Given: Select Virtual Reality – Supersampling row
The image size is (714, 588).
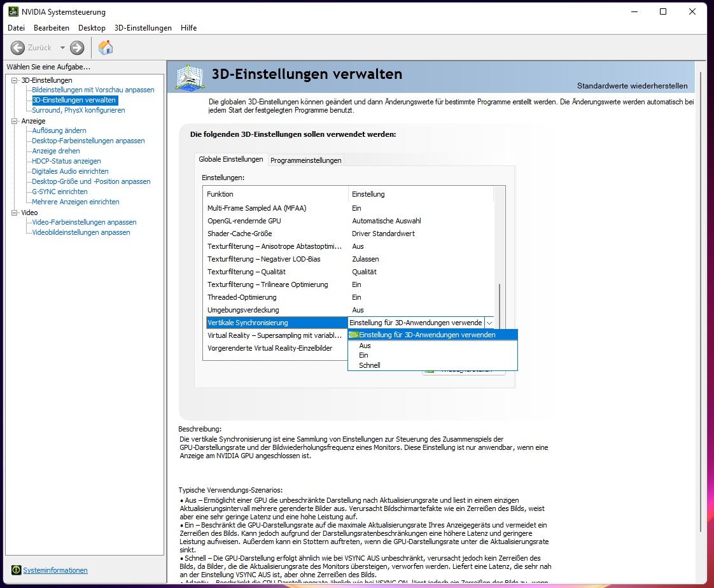Looking at the screenshot, I should pos(275,335).
